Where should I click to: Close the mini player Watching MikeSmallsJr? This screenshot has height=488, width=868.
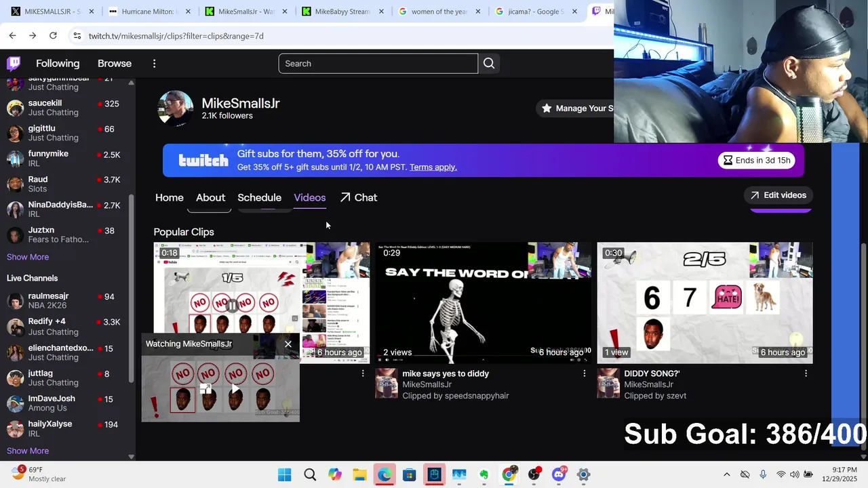tap(288, 344)
